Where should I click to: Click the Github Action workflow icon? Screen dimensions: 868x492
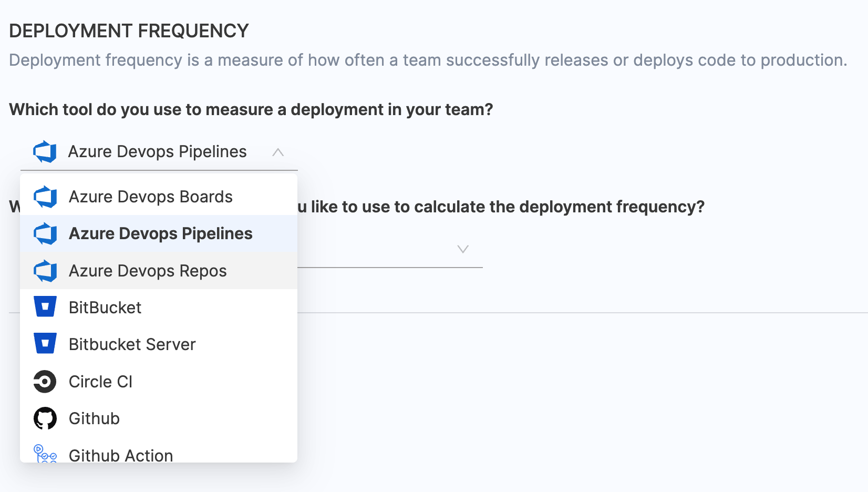pyautogui.click(x=45, y=454)
